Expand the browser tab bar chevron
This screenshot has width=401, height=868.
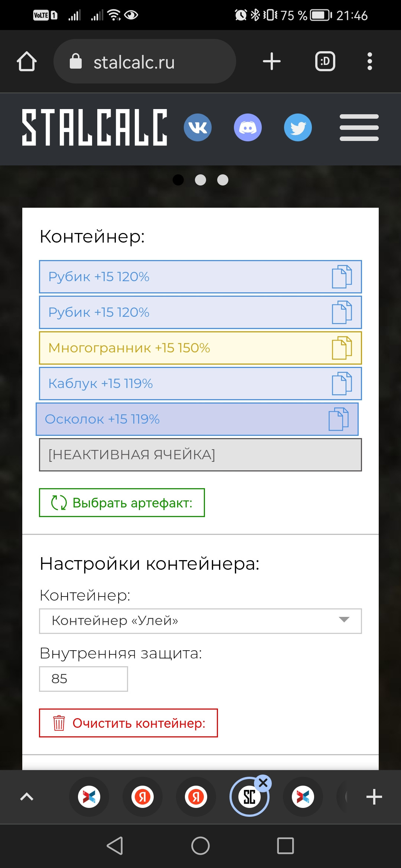click(x=27, y=797)
